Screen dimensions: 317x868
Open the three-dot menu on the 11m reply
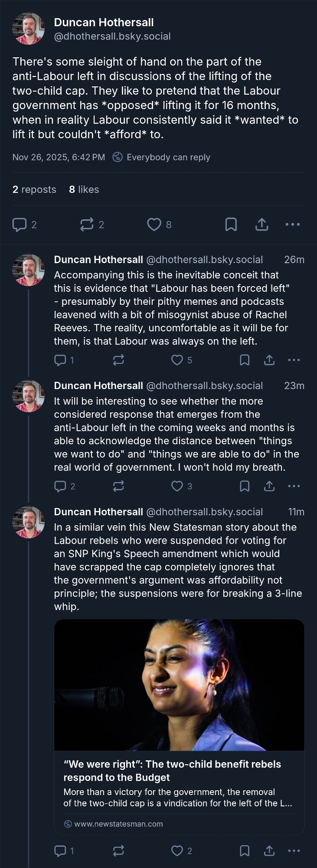294,851
